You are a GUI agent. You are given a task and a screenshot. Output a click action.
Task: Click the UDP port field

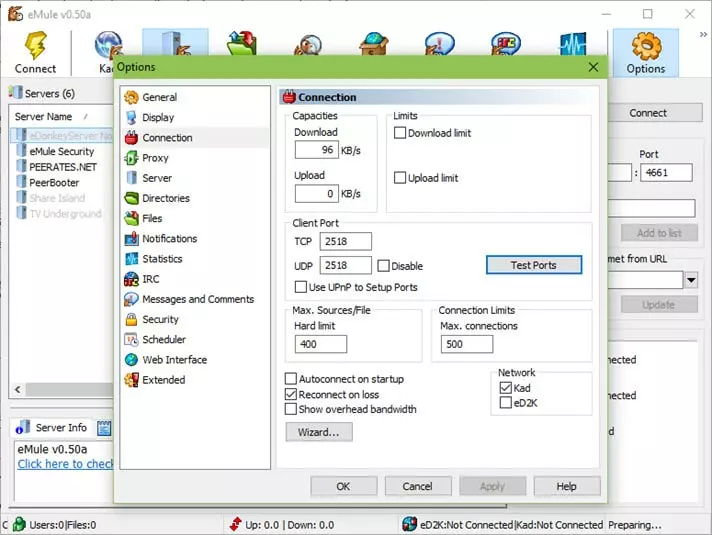click(346, 265)
